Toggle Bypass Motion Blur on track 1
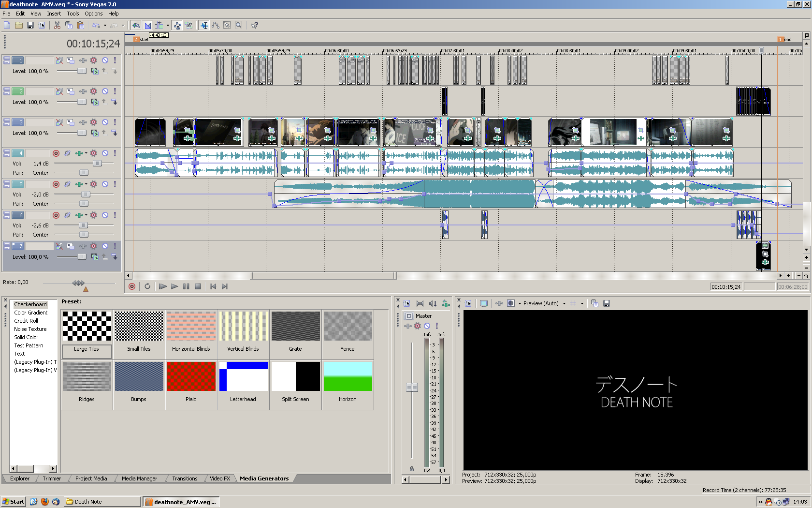Screen dimensions: 812x508 59,60
